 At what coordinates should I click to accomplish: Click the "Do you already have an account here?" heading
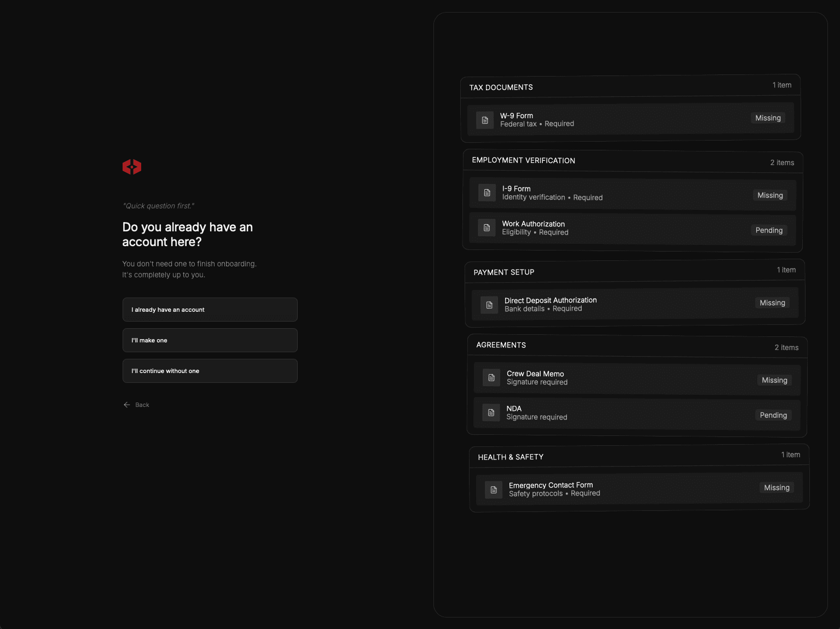pos(188,235)
